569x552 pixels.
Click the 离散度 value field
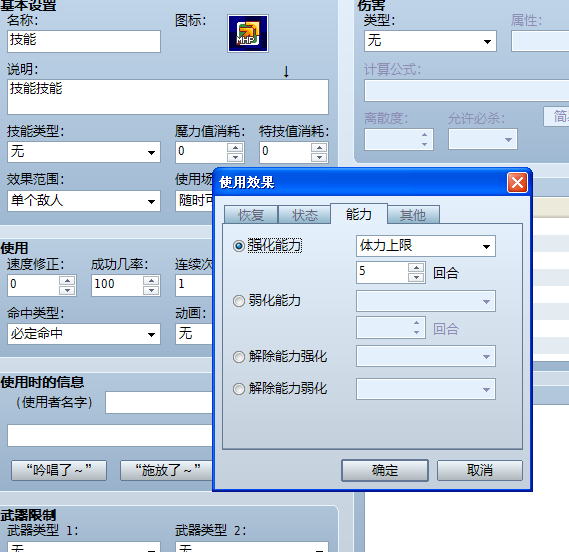(x=398, y=139)
